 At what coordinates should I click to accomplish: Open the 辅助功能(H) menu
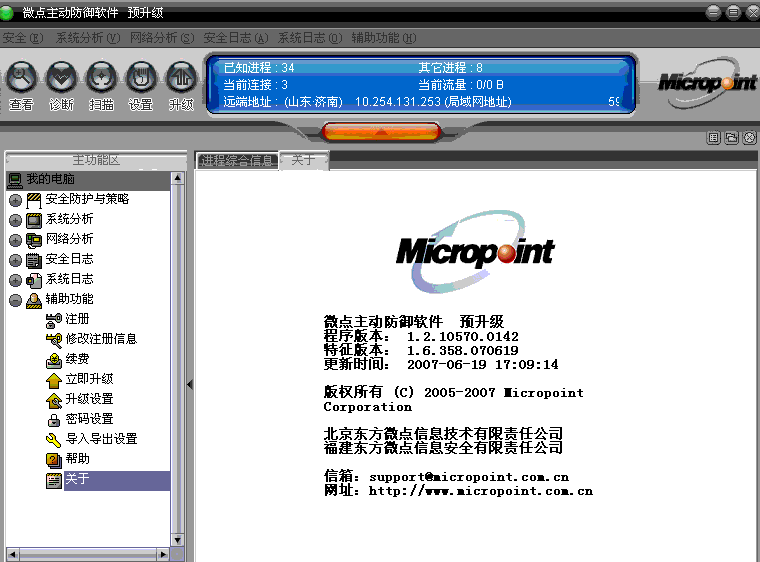382,38
